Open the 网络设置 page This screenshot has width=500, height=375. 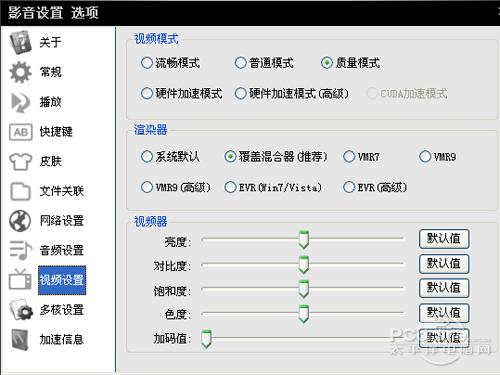pos(62,221)
